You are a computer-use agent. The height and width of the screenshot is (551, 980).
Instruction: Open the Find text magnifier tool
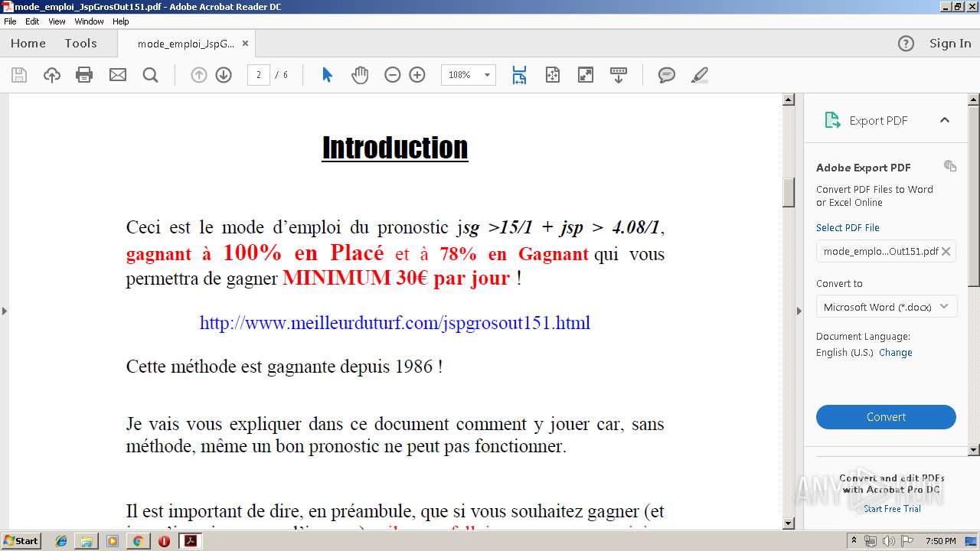[x=150, y=75]
